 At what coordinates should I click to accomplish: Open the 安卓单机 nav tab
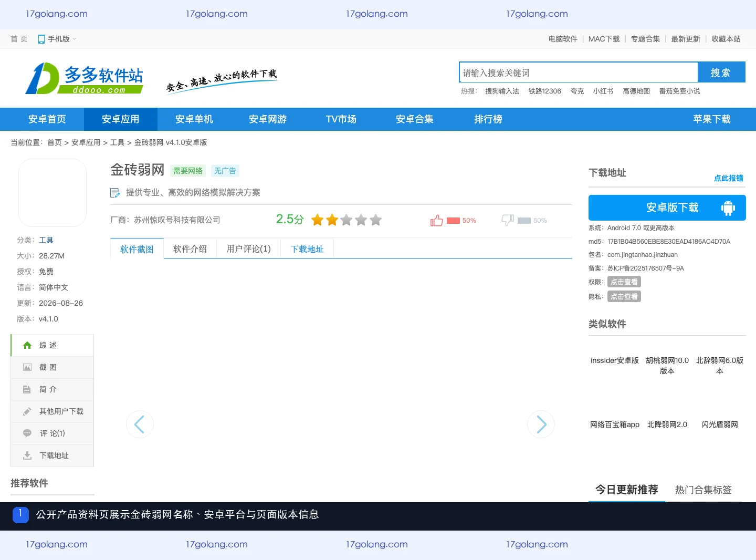[x=194, y=119]
